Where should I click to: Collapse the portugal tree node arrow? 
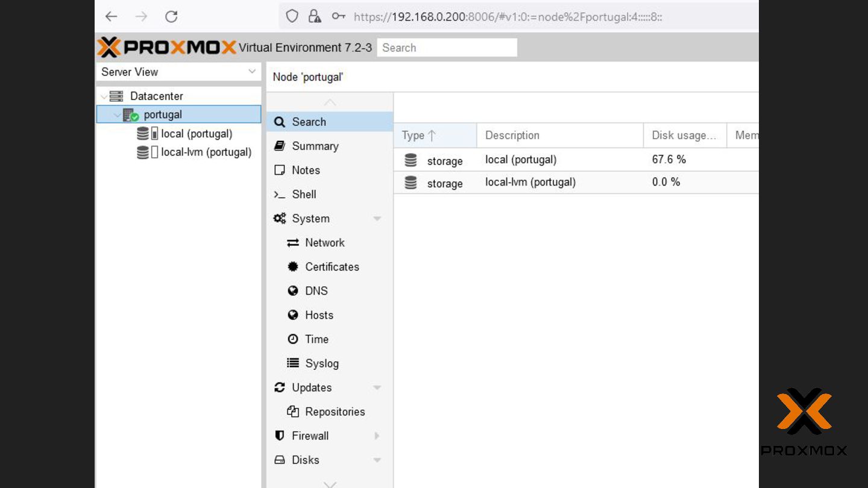pyautogui.click(x=117, y=114)
